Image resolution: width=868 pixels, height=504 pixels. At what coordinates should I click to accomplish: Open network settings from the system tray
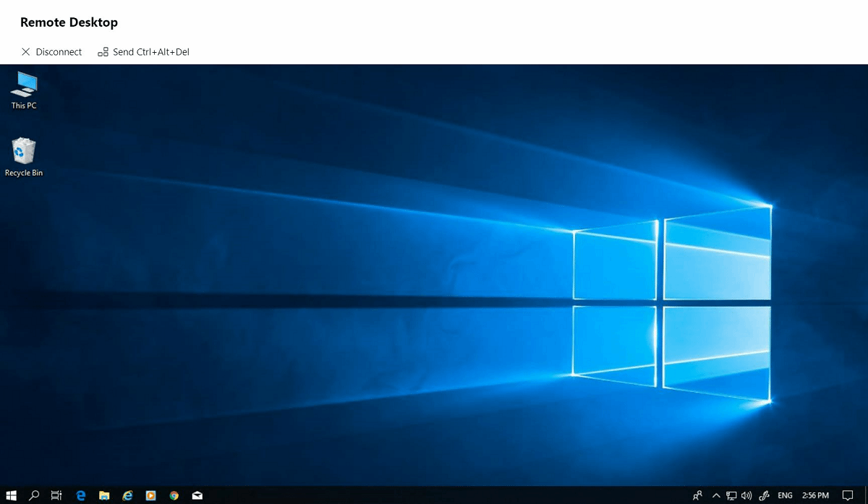click(731, 495)
